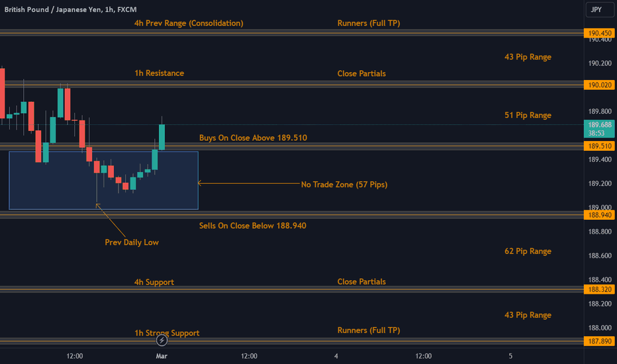This screenshot has height=364, width=617.
Task: Click the current price 189.688 label
Action: [599, 128]
